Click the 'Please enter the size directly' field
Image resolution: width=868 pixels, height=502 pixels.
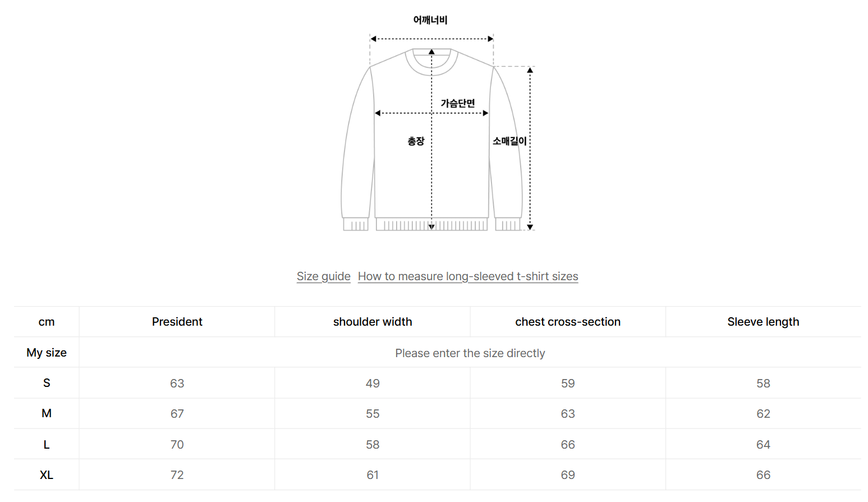470,353
